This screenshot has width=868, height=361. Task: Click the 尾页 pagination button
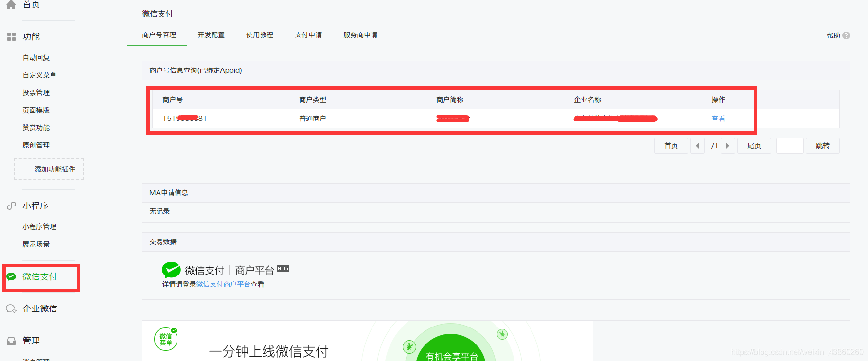click(754, 146)
